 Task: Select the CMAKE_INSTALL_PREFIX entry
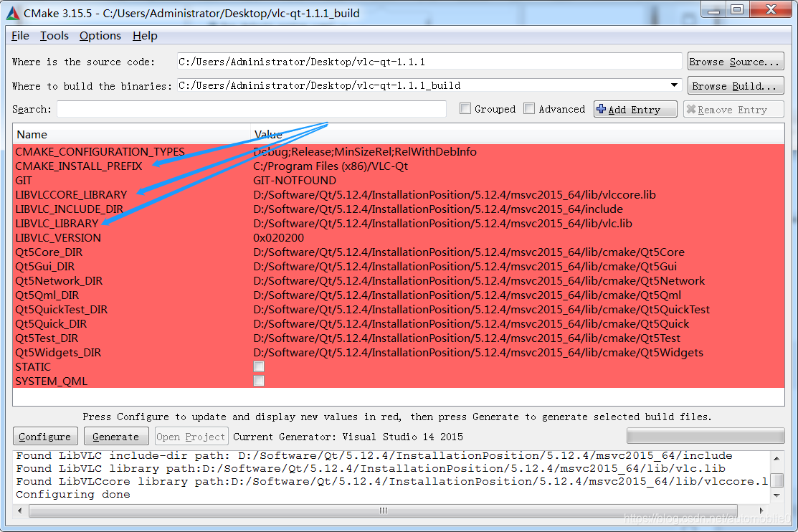[x=79, y=166]
